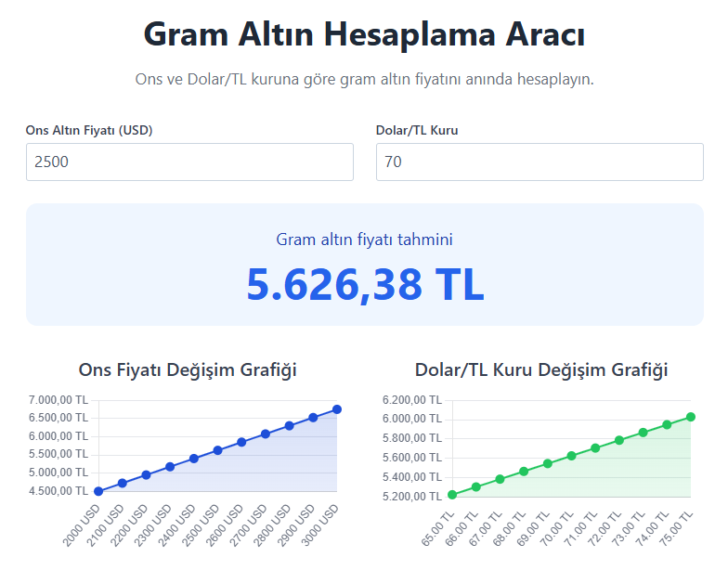Click the Gram Altın Hesaplama Aracı heading
This screenshot has height=570, width=728.
pyautogui.click(x=365, y=35)
